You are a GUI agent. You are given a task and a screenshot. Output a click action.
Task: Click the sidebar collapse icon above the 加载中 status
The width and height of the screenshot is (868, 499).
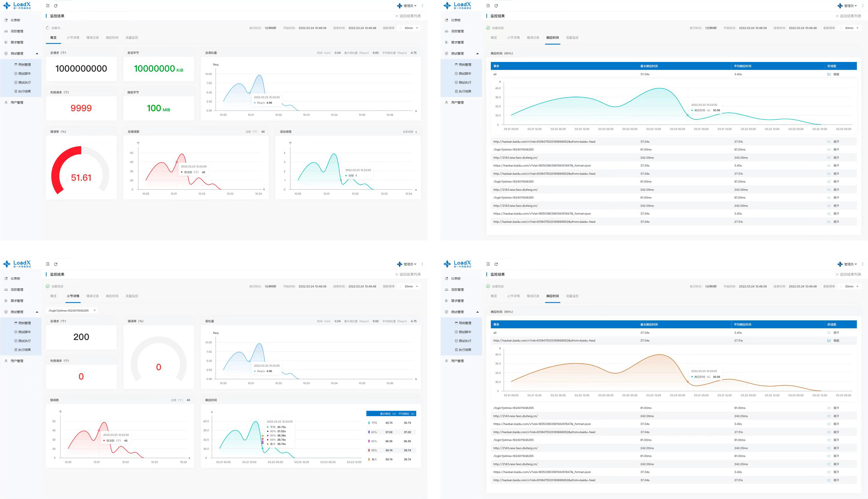pos(48,6)
